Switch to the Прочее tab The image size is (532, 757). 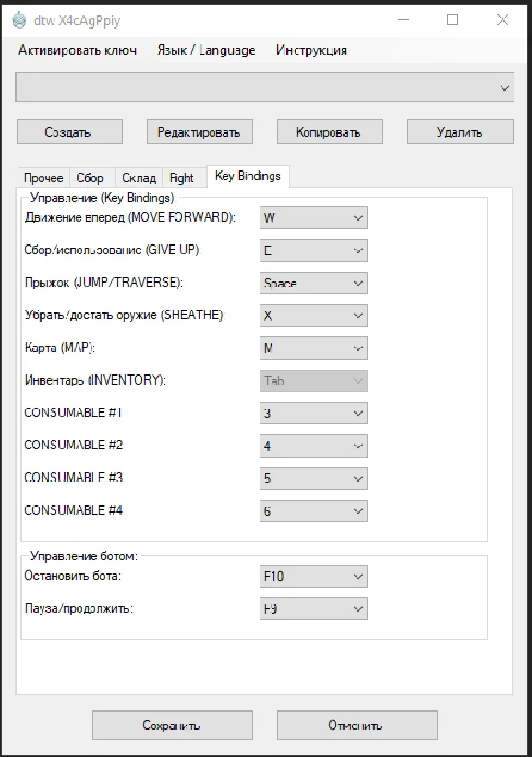pyautogui.click(x=44, y=177)
